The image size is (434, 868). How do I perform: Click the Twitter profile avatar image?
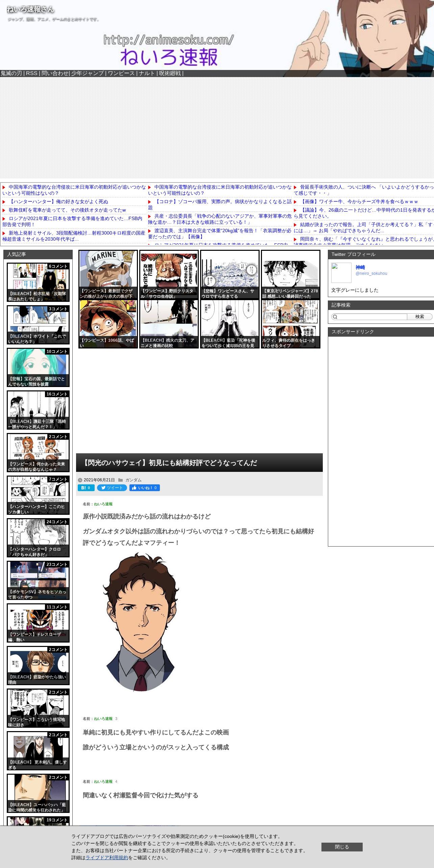coord(341,273)
